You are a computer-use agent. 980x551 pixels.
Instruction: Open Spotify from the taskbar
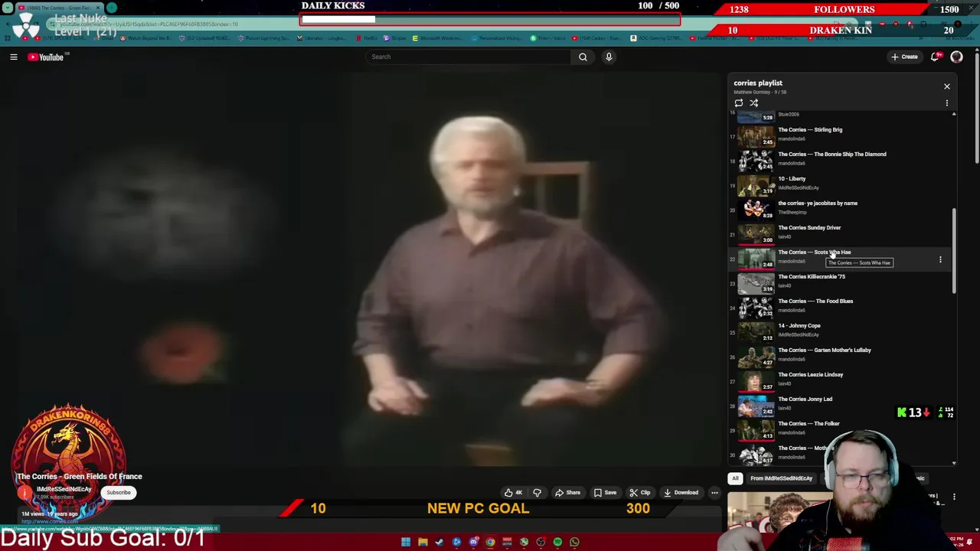557,542
